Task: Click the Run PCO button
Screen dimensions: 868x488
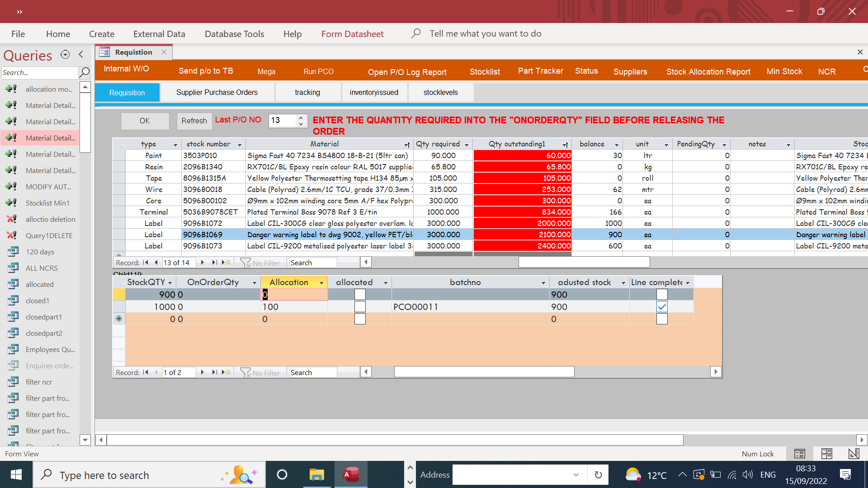Action: (319, 71)
